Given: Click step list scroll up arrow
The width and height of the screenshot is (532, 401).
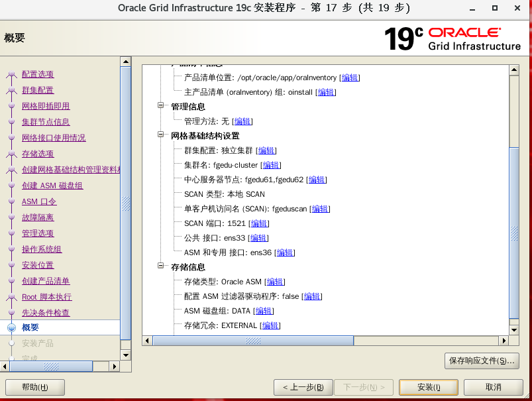Looking at the screenshot, I should pos(126,62).
